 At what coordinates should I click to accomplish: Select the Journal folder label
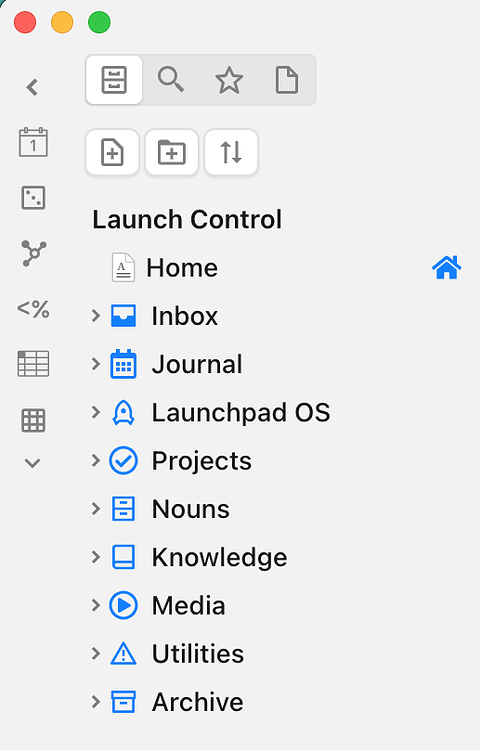[197, 364]
